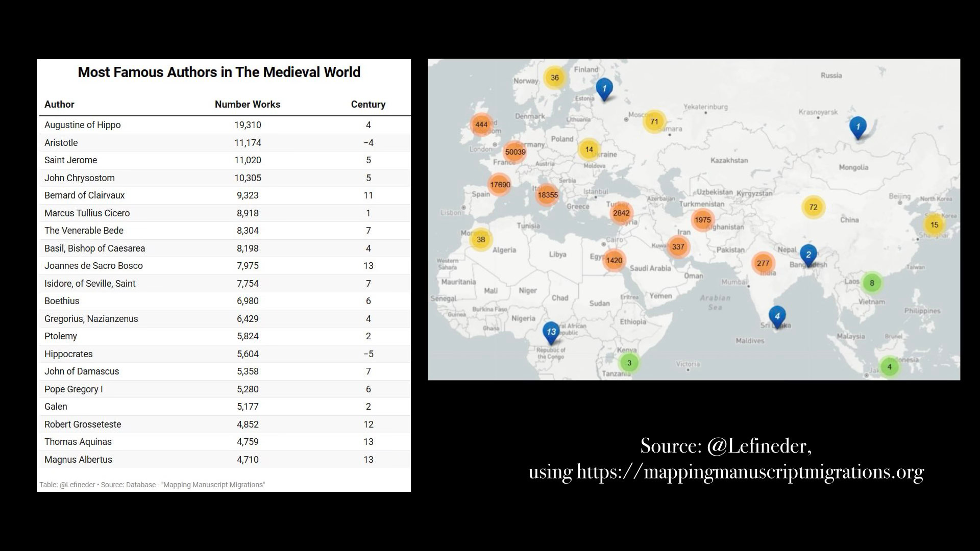This screenshot has height=551, width=980.
Task: Click the Aristotle author name
Action: click(x=61, y=143)
